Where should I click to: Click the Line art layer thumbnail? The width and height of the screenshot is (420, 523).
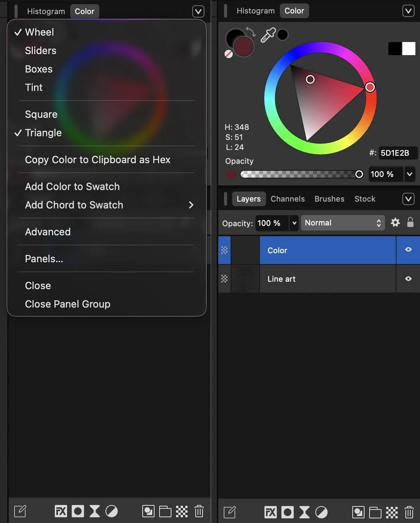tap(245, 279)
